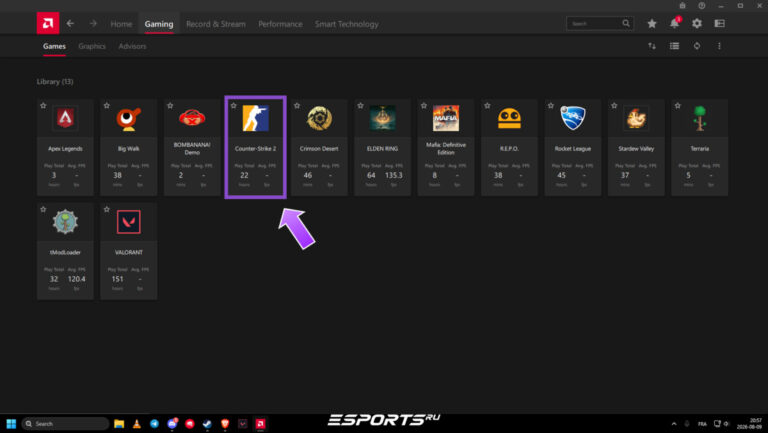
Task: Toggle Counter-Strike 2 favorite star
Action: (x=234, y=105)
